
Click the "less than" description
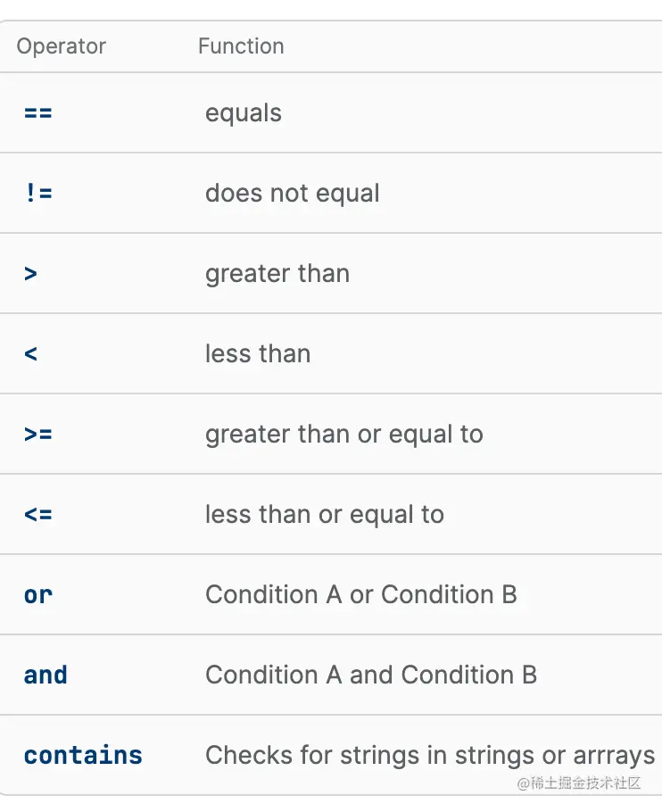click(257, 354)
